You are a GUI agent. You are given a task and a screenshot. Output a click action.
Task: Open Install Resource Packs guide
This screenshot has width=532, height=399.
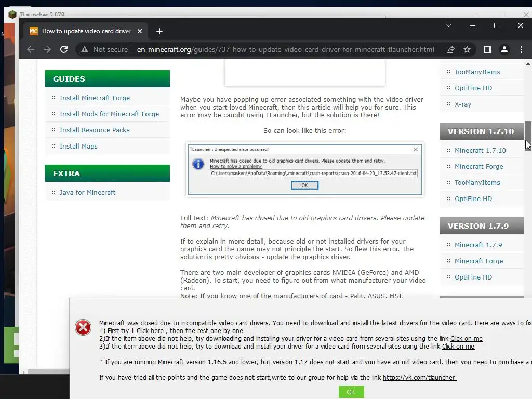[x=95, y=130]
